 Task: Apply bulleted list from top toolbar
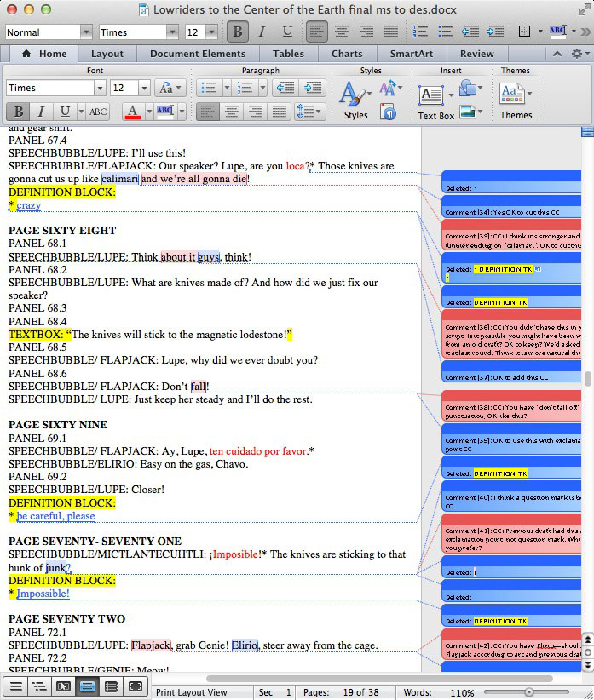(x=445, y=32)
